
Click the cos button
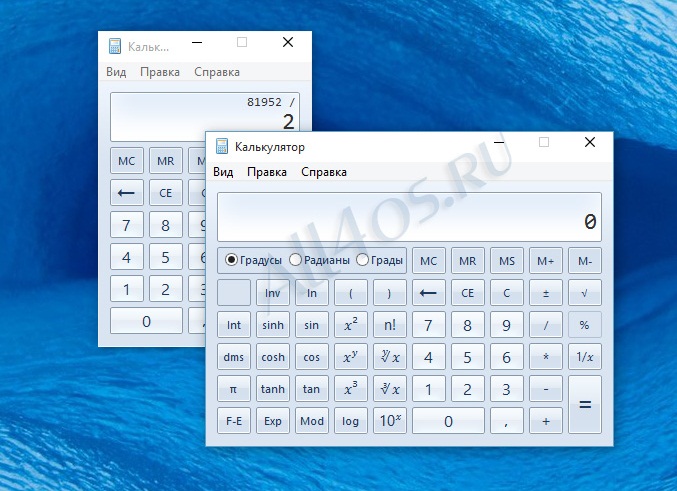pos(311,357)
